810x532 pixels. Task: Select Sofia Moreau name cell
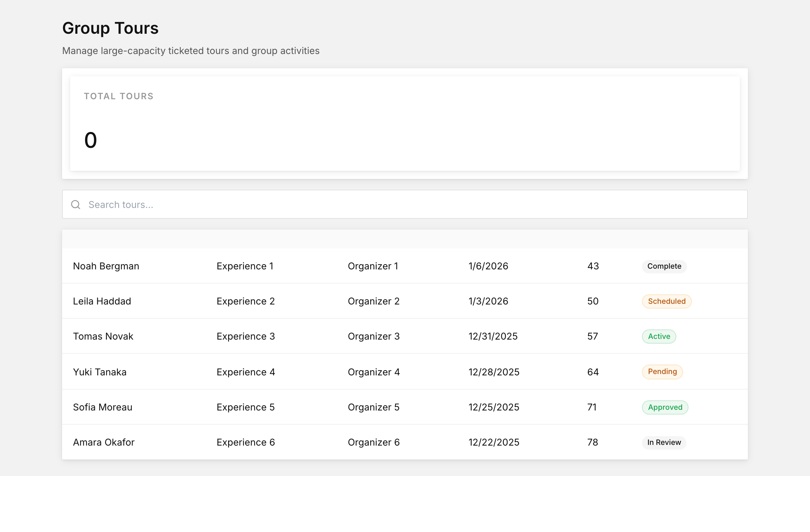tap(103, 407)
